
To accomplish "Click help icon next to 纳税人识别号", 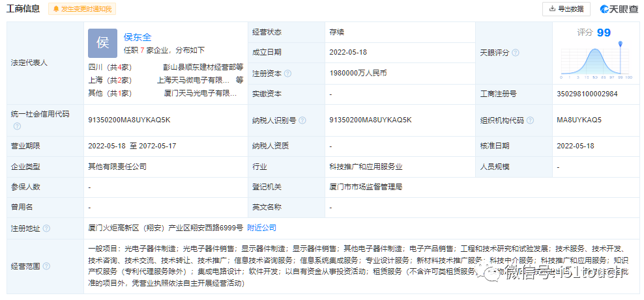I will (x=302, y=120).
